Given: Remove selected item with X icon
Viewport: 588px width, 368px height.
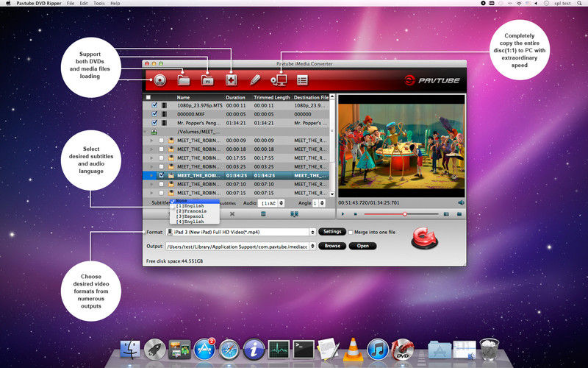Looking at the screenshot, I should point(232,213).
